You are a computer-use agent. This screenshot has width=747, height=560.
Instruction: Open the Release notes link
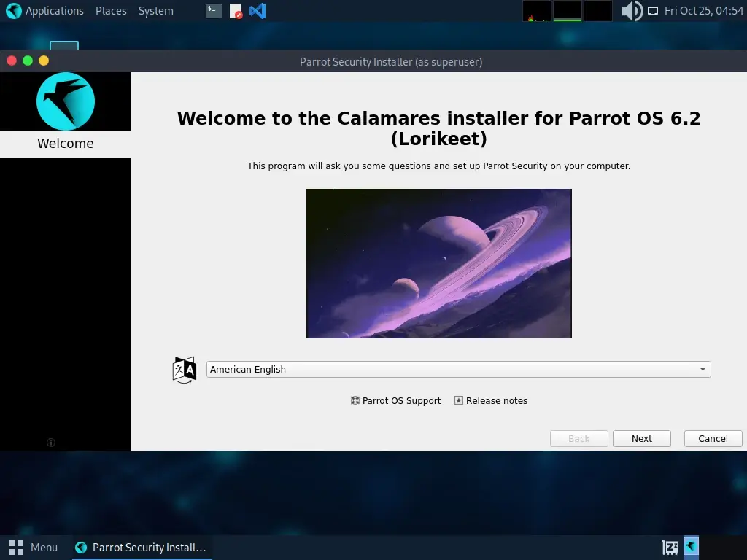[497, 400]
